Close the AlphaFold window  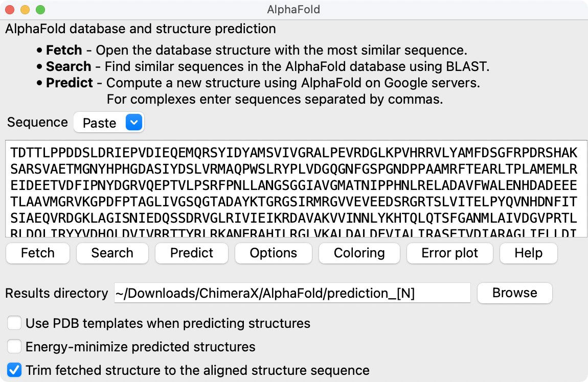pos(10,10)
